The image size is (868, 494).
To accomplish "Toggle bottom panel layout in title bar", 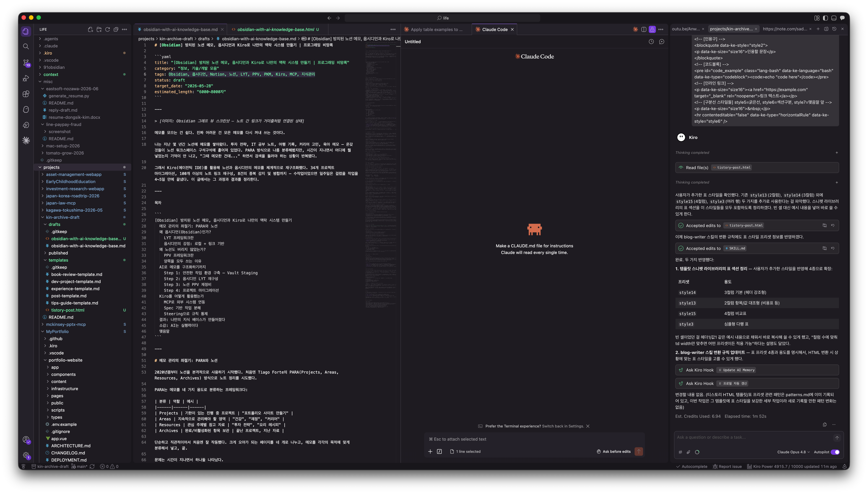I will click(834, 18).
